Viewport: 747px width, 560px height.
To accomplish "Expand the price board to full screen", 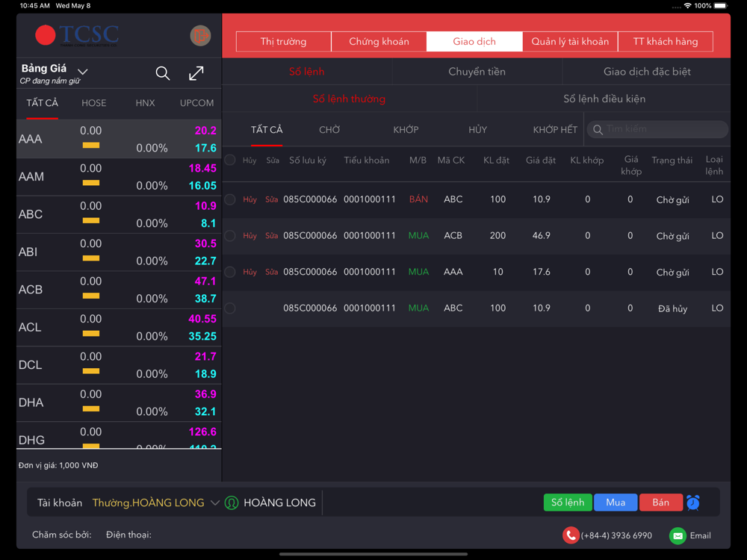I will coord(196,73).
